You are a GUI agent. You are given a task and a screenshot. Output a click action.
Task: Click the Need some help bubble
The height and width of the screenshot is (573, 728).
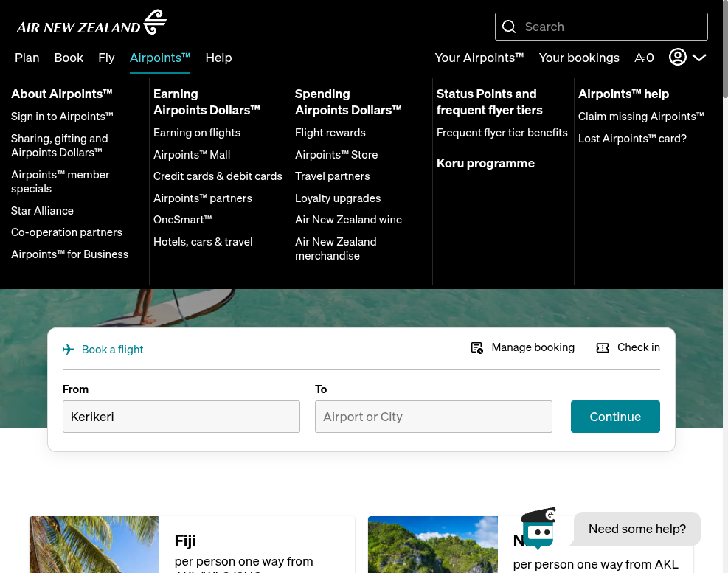click(637, 529)
